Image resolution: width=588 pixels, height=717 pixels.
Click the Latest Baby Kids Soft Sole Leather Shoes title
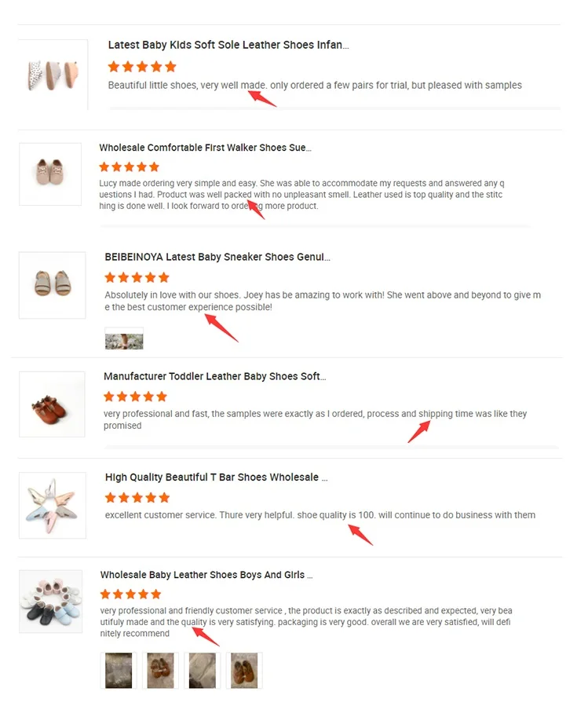(x=228, y=45)
